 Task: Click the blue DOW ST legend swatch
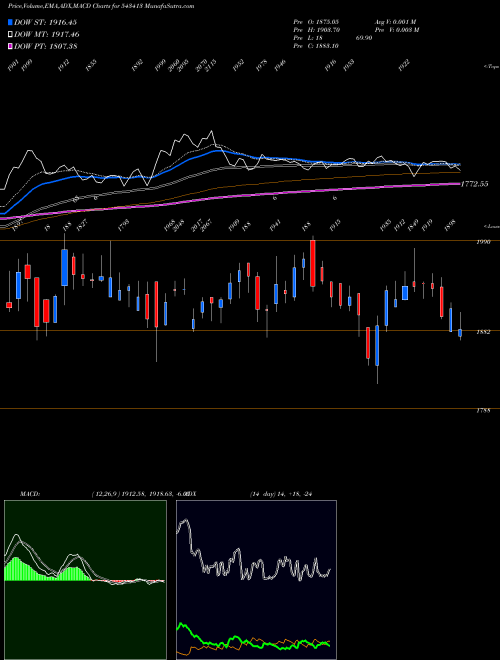(11, 22)
